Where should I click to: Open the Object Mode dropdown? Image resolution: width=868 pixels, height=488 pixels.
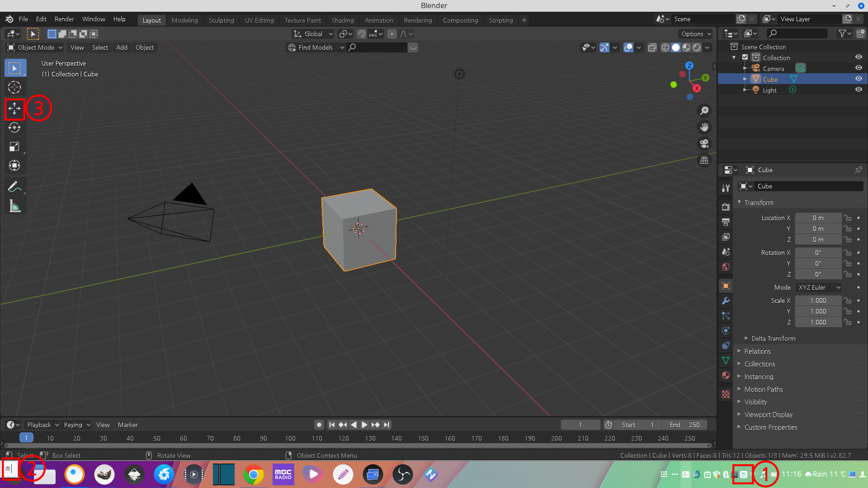tap(35, 47)
